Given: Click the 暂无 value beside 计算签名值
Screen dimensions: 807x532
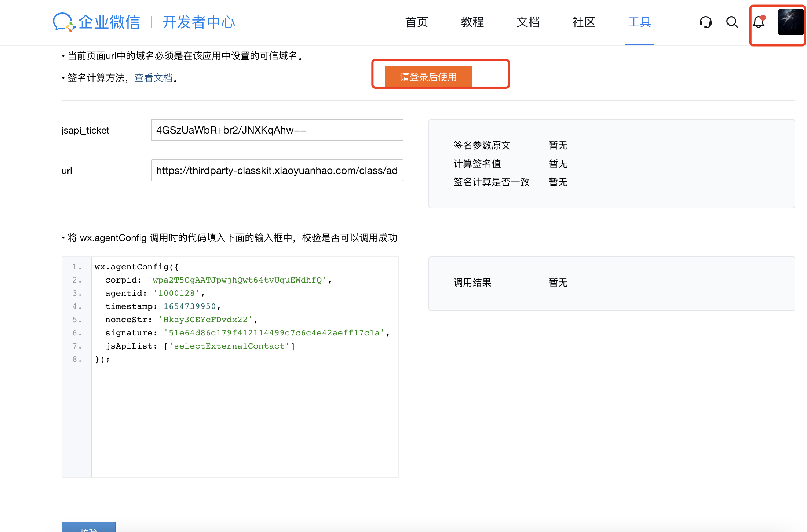Looking at the screenshot, I should pos(558,164).
